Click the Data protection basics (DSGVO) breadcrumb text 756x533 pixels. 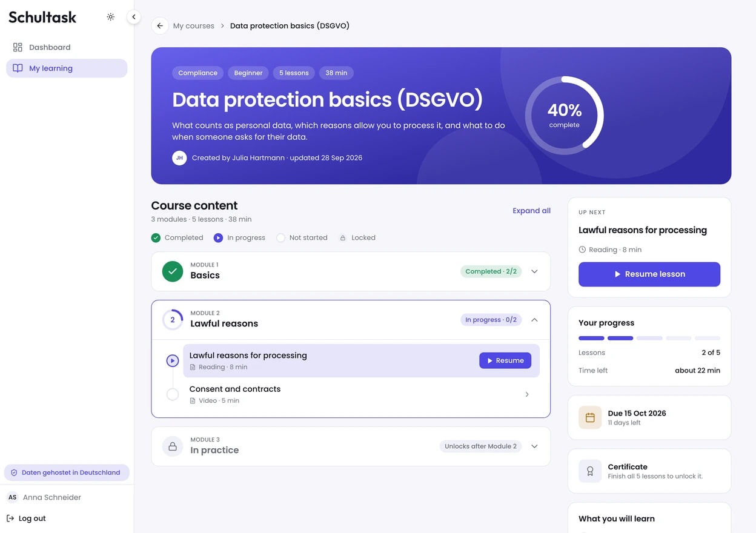290,26
